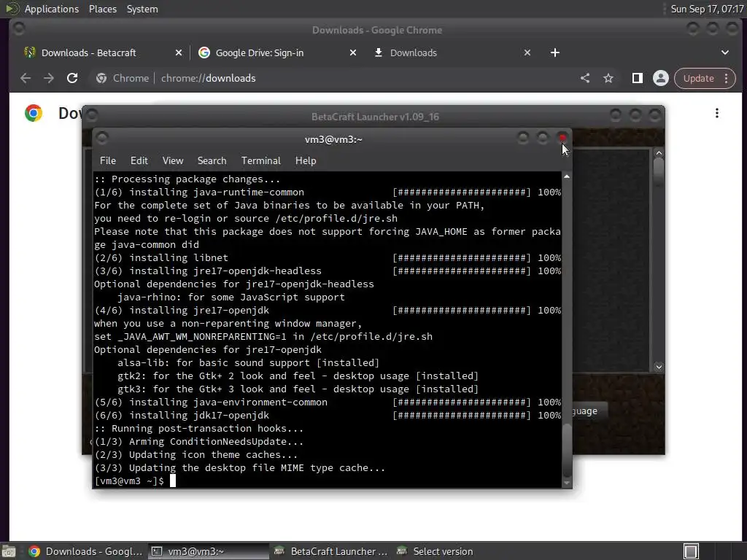The height and width of the screenshot is (560, 747).
Task: Minimize the terminal window
Action: pos(523,138)
